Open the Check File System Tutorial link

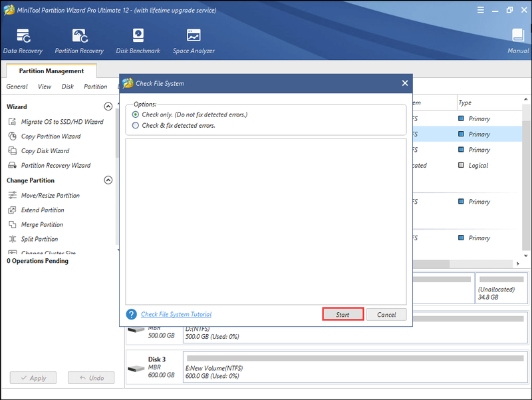[176, 314]
